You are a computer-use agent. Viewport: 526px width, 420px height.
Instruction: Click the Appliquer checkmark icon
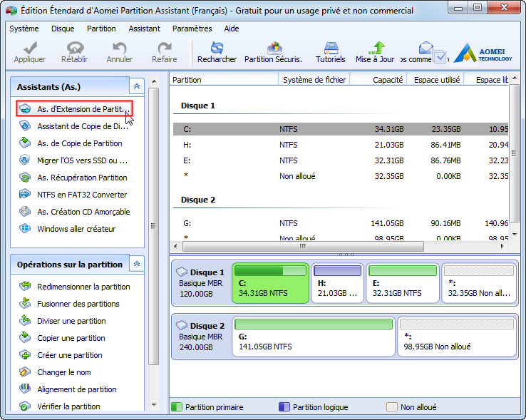(x=30, y=48)
